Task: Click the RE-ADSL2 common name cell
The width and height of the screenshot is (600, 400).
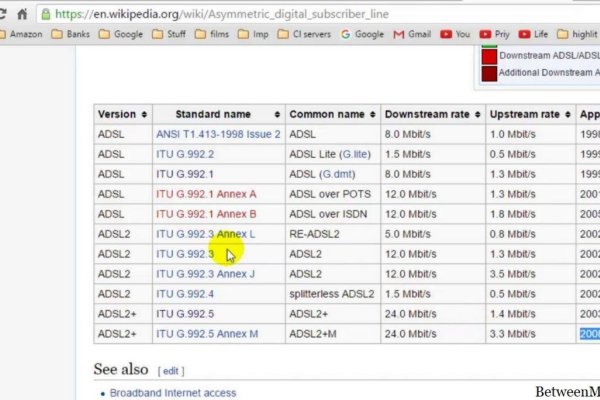Action: 333,234
